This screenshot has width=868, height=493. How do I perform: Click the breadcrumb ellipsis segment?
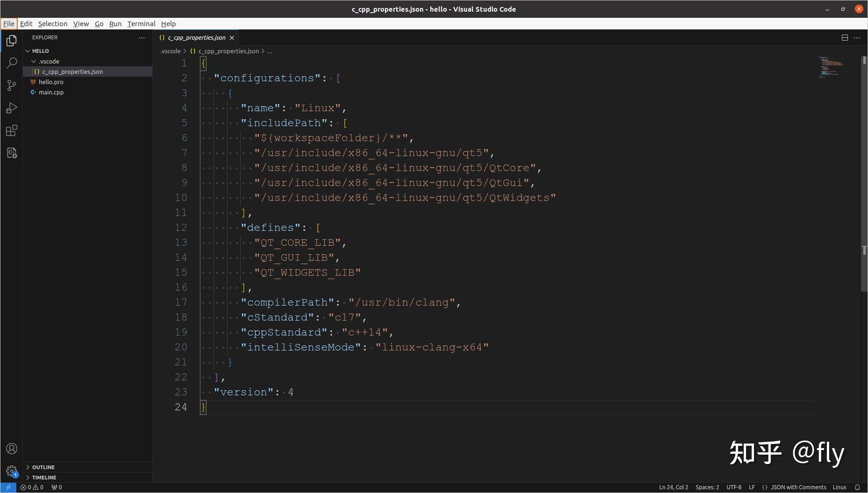click(x=270, y=51)
